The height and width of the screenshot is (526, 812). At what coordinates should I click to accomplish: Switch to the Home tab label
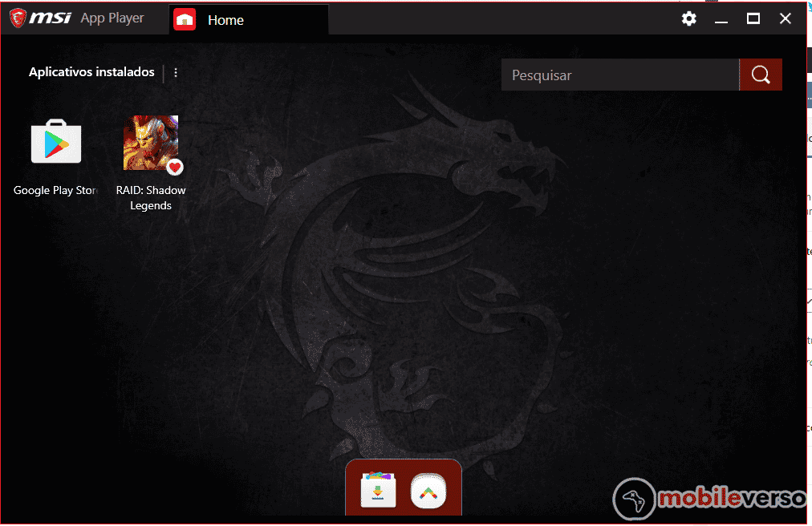(x=225, y=20)
